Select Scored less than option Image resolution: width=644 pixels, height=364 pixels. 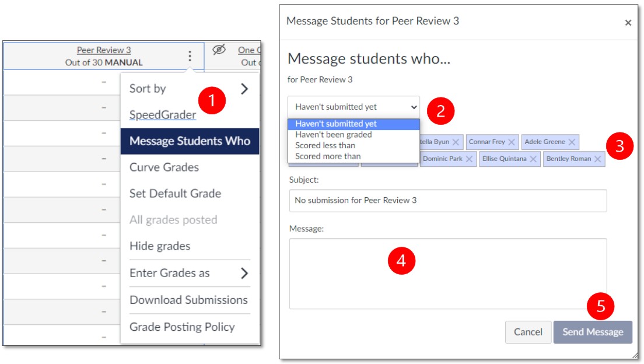[353, 145]
